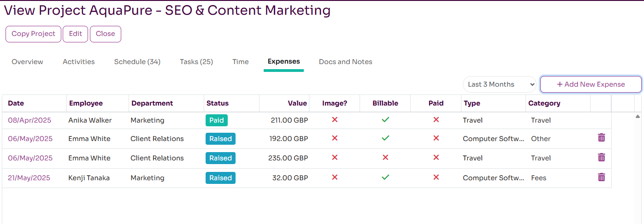Click trash icon for Kenji Tanaka expense
This screenshot has width=644, height=224.
(x=601, y=177)
